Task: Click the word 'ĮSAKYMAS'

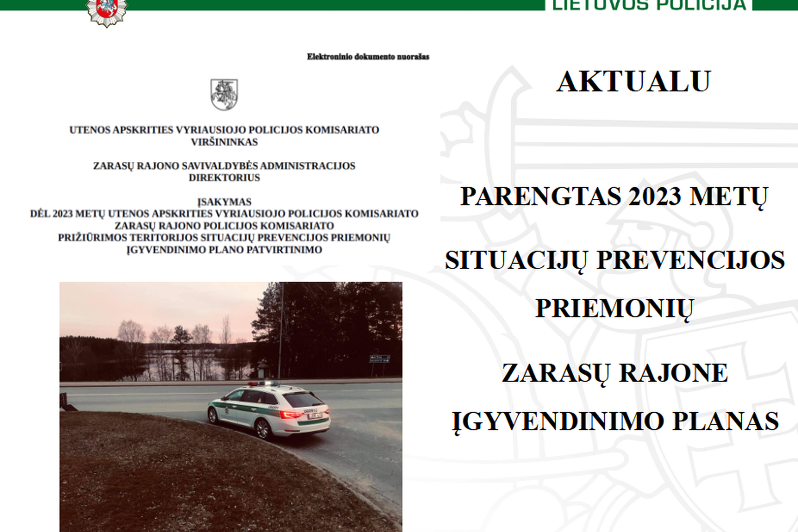Action: 224,202
